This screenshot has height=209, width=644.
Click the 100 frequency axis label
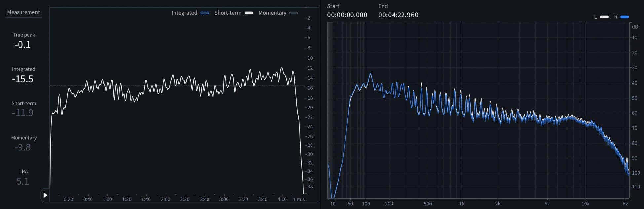point(366,204)
